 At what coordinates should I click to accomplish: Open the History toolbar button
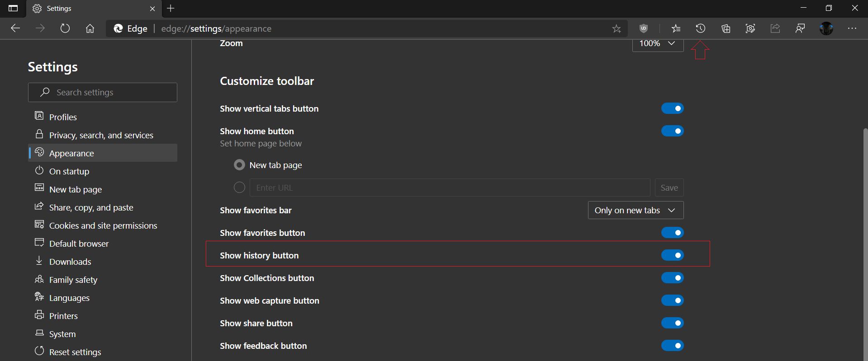700,28
